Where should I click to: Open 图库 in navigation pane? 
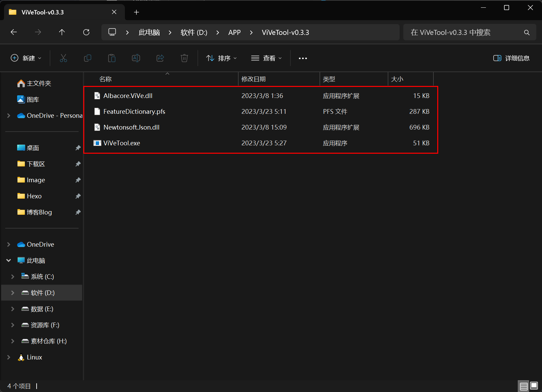click(28, 99)
